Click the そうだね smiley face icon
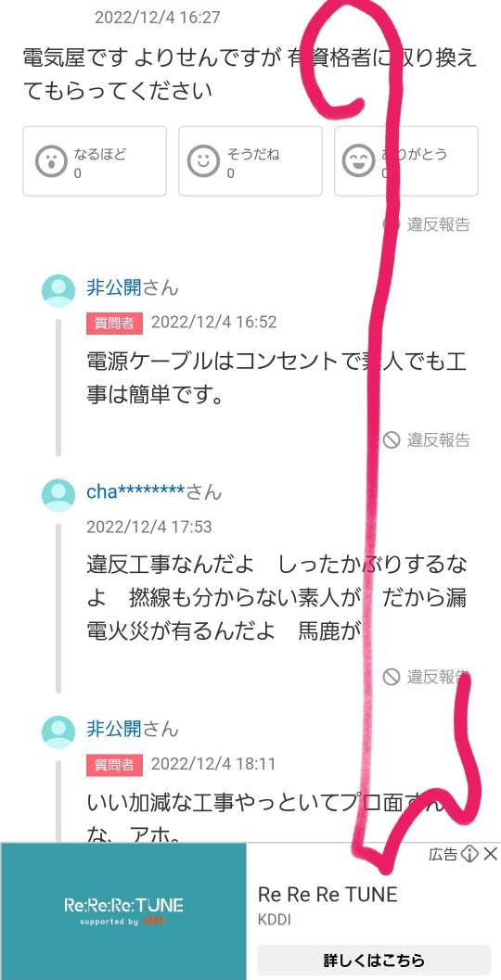The image size is (501, 980). coord(203,162)
